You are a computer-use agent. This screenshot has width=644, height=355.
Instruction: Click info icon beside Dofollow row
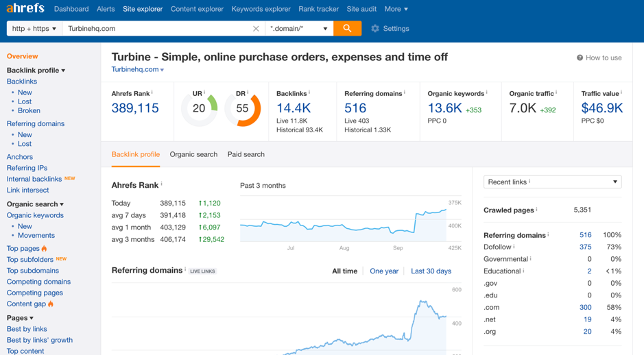pyautogui.click(x=514, y=246)
